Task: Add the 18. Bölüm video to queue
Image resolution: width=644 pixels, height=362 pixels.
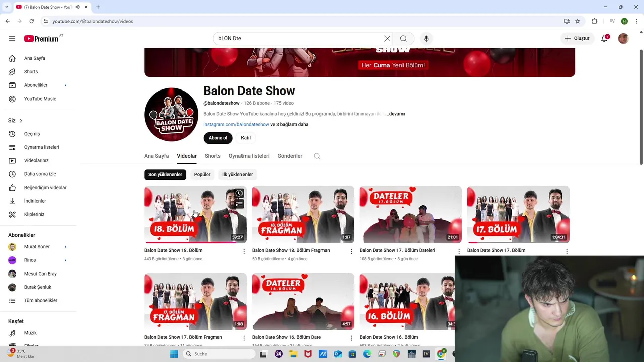Action: 239,204
